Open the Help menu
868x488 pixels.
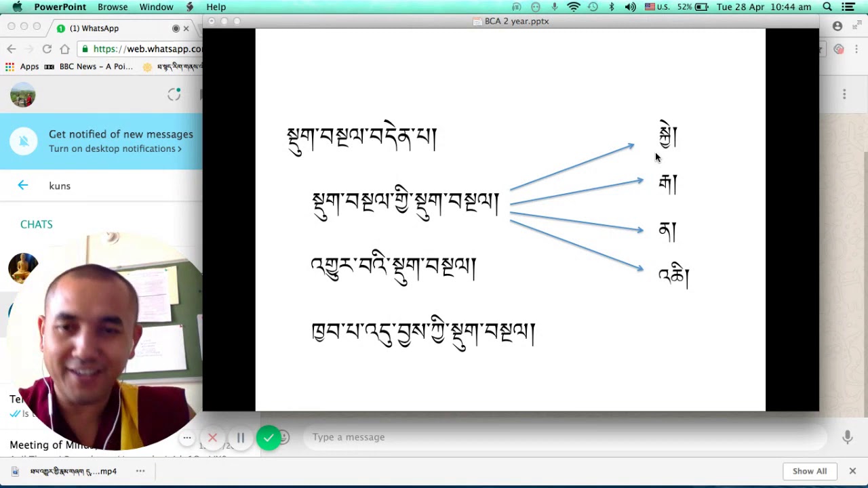[216, 7]
